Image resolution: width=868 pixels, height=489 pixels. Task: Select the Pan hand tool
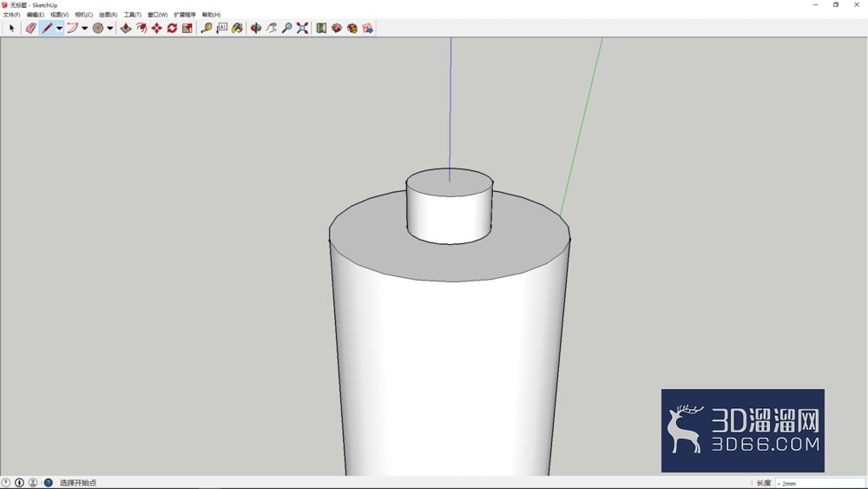(x=271, y=28)
